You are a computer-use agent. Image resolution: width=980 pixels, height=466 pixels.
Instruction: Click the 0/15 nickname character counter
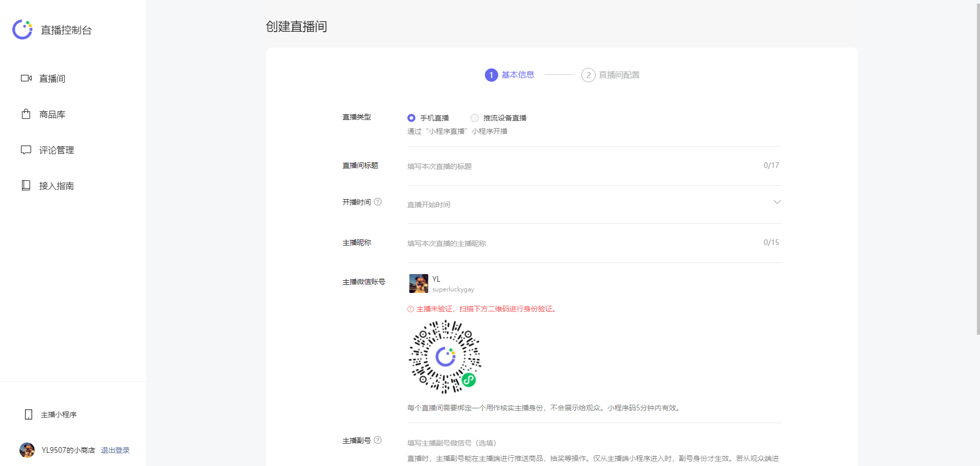(x=771, y=242)
